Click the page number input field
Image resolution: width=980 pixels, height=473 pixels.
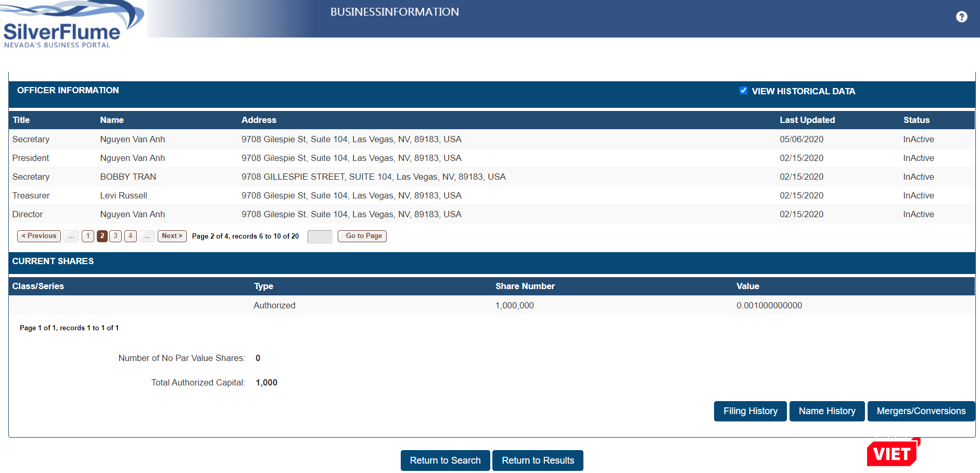(320, 236)
